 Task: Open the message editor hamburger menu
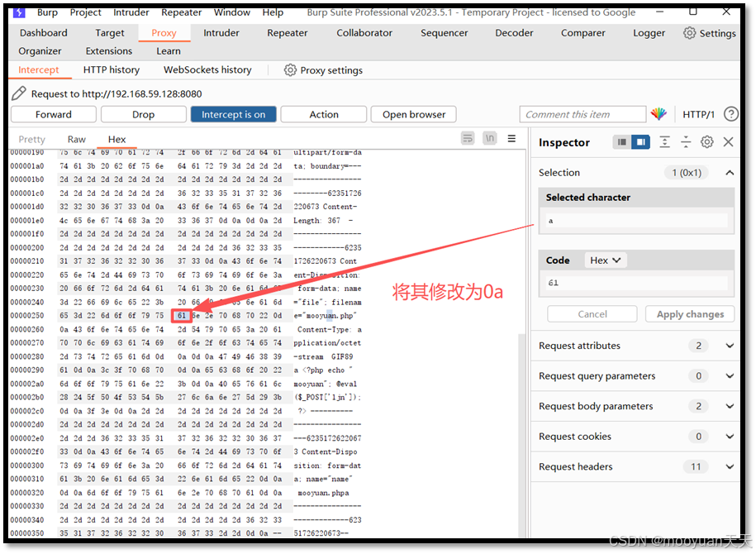[x=511, y=139]
